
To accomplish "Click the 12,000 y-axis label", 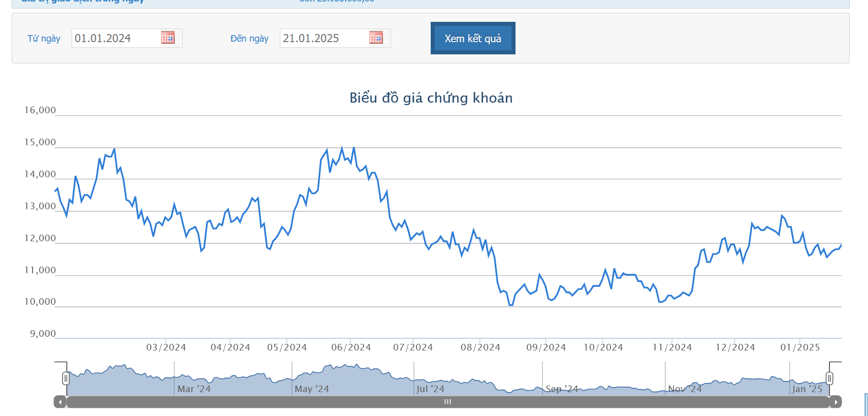I will click(40, 238).
